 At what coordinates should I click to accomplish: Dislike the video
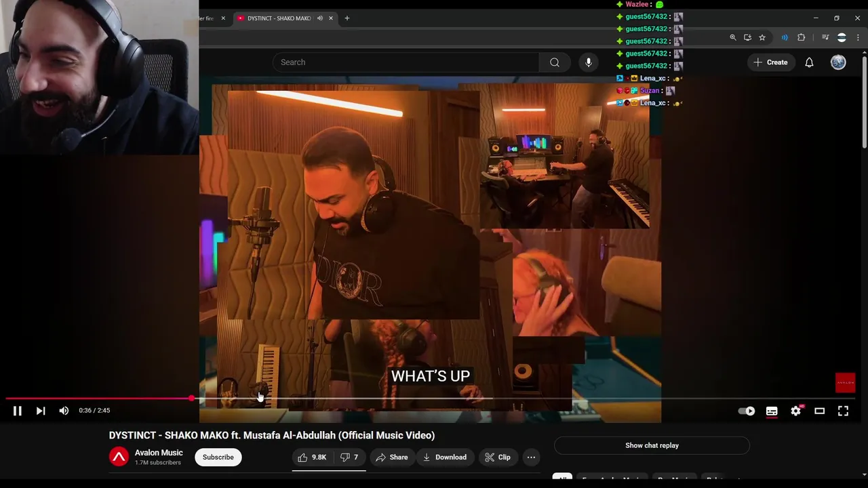350,457
